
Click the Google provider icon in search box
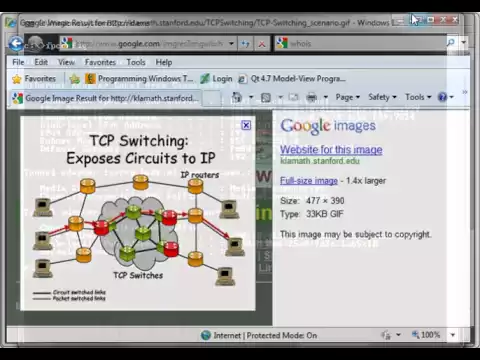[282, 43]
